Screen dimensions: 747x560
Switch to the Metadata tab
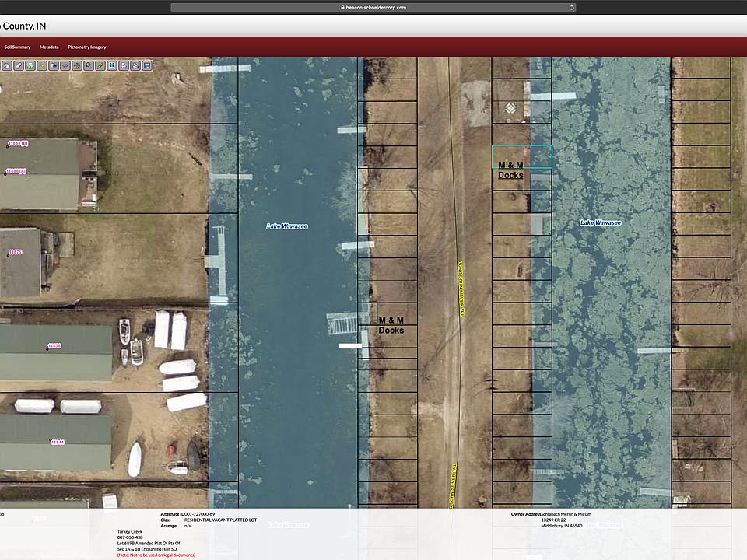click(49, 47)
